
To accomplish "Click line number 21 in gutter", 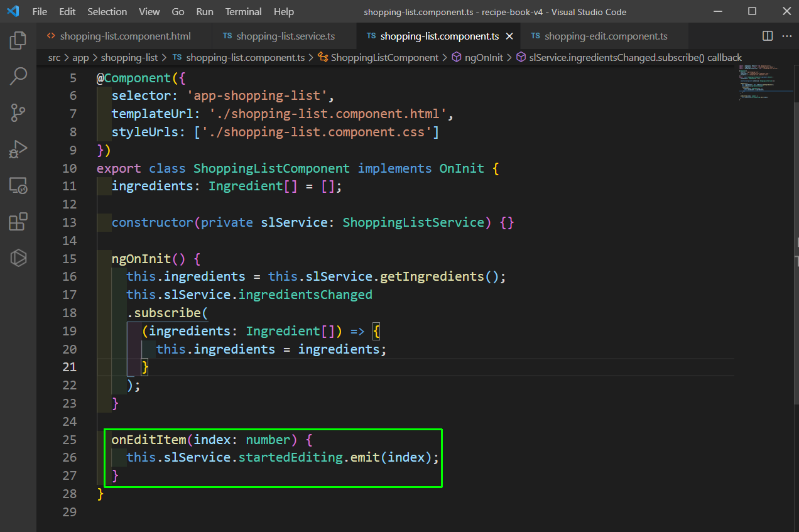I will 69,367.
